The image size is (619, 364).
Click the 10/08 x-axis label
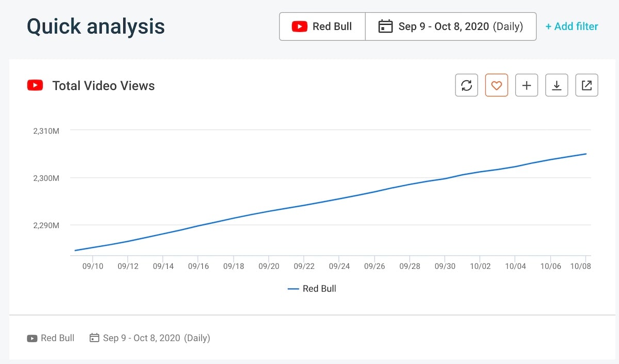[580, 266]
